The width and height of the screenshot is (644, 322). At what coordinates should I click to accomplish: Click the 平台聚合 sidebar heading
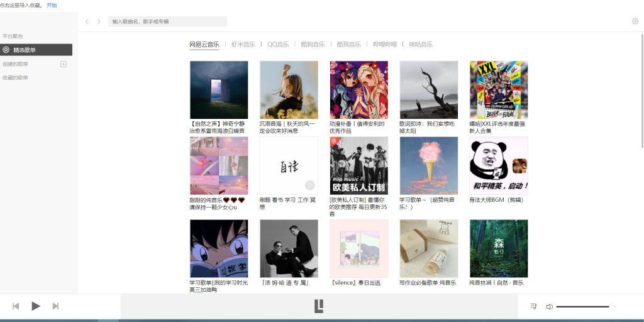pos(13,36)
